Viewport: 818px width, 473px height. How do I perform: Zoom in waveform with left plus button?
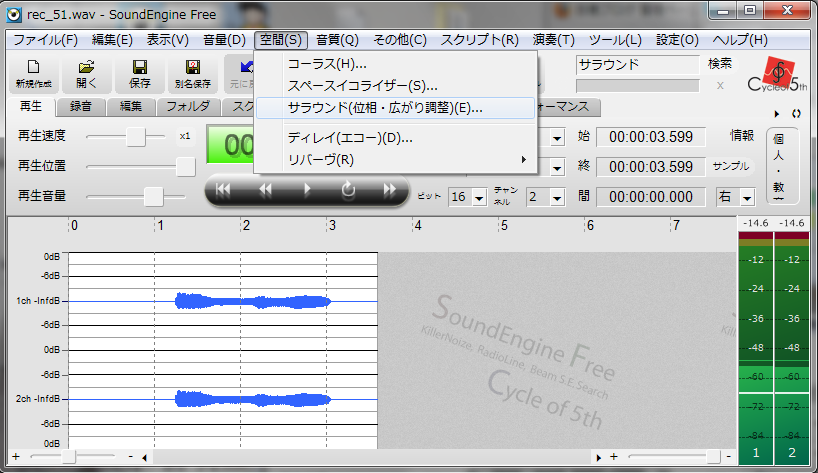[x=16, y=456]
